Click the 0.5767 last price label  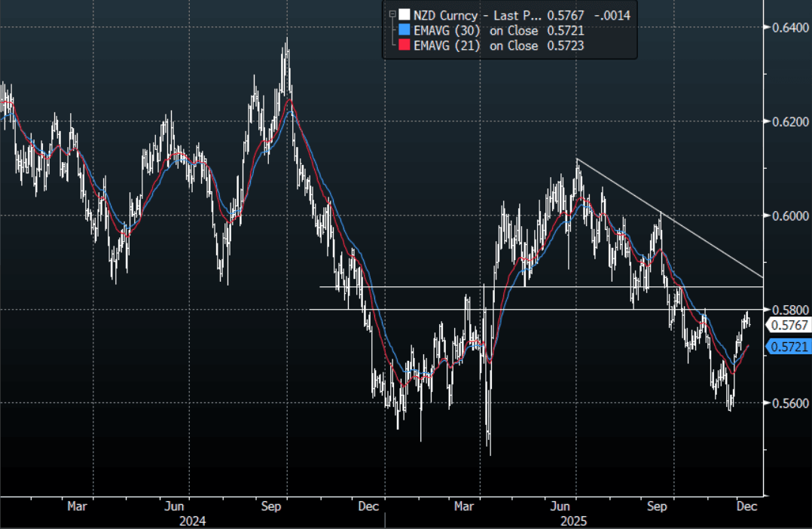tap(789, 326)
